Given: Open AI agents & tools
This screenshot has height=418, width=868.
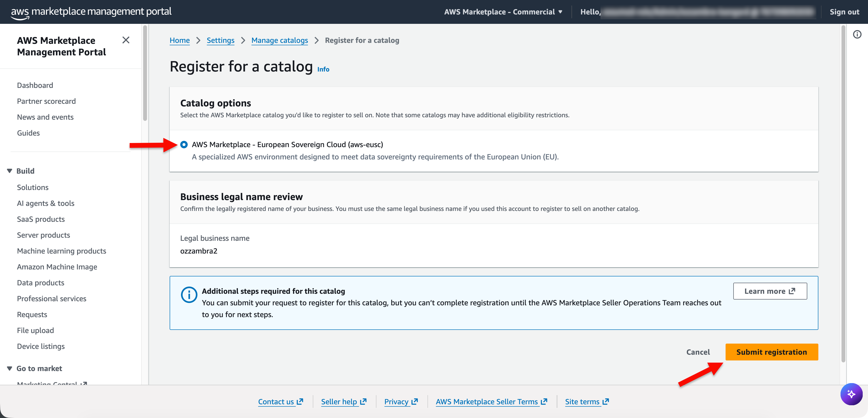Looking at the screenshot, I should 46,203.
